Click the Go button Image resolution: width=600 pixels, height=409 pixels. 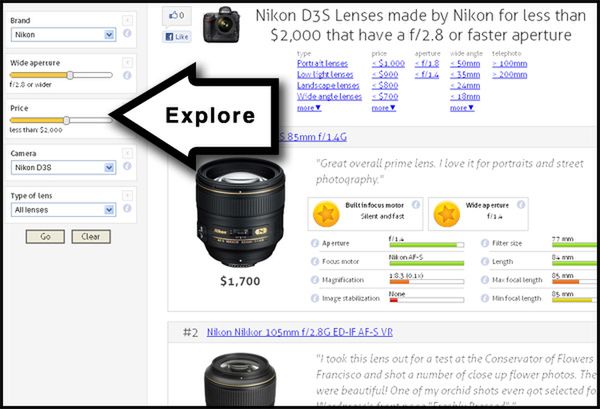tap(45, 236)
